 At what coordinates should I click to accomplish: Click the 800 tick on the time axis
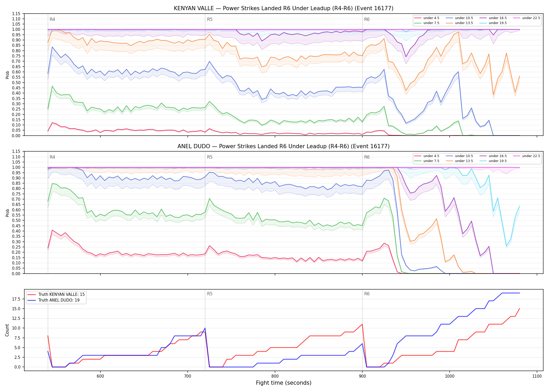(275, 376)
